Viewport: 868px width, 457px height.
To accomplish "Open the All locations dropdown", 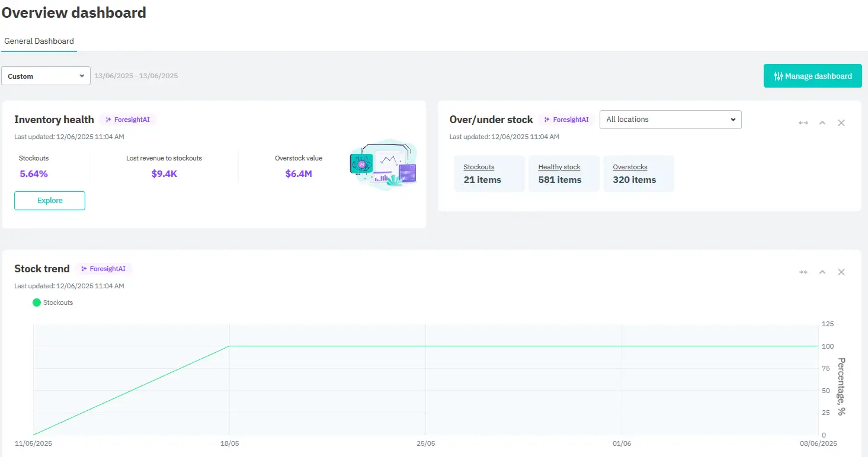I will (x=670, y=119).
